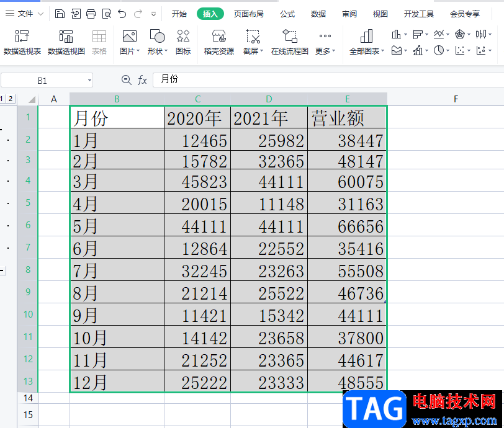
Task: Insert an area chart from ribbon
Action: click(x=397, y=50)
